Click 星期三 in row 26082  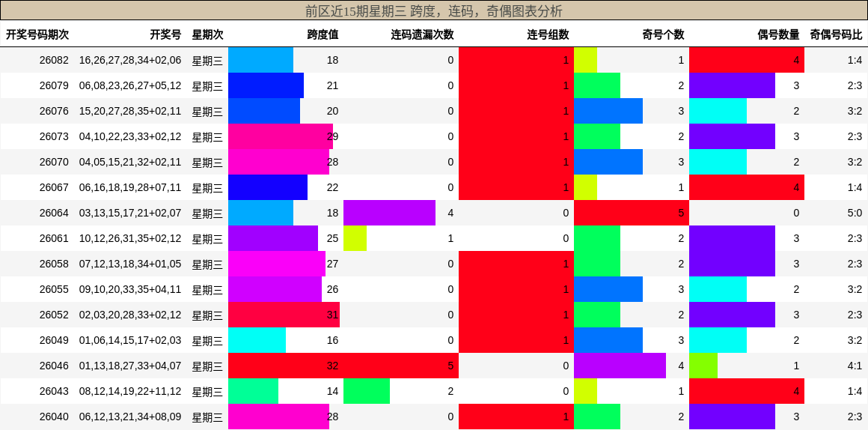(x=207, y=61)
